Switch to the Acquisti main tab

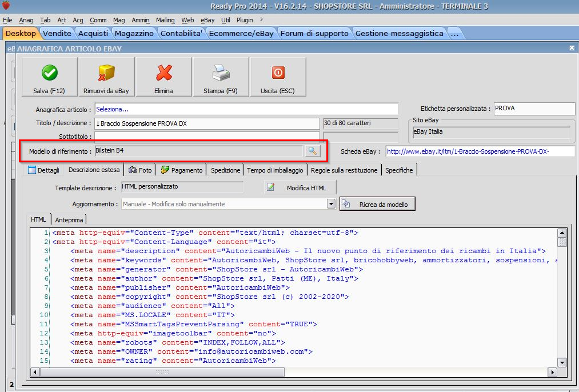pos(93,33)
